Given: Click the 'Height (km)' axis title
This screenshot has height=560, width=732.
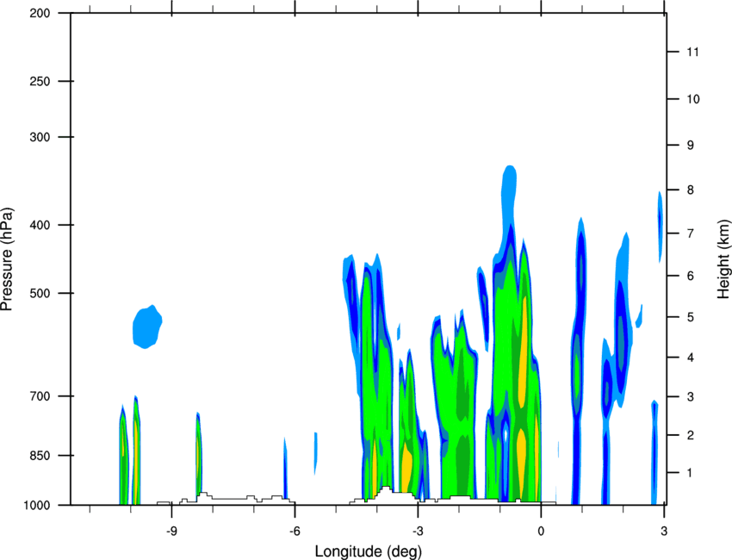Looking at the screenshot, I should pyautogui.click(x=723, y=258).
